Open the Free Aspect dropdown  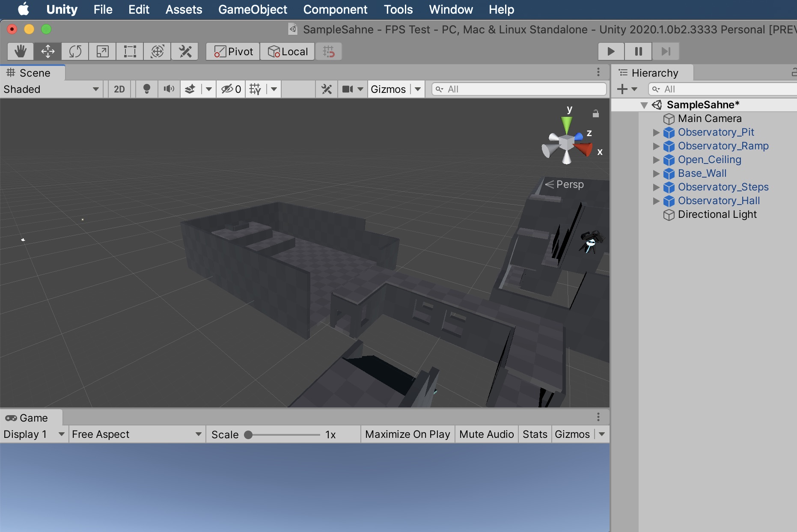(136, 434)
